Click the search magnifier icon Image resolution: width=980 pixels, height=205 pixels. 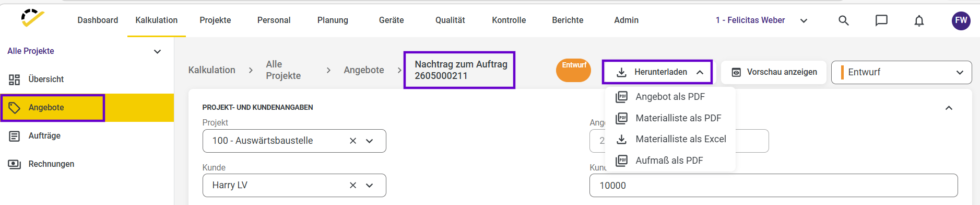[844, 20]
